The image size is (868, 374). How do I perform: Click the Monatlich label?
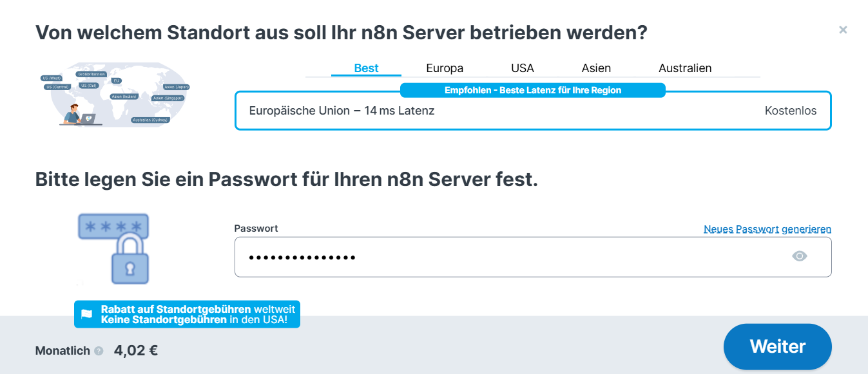pos(63,351)
